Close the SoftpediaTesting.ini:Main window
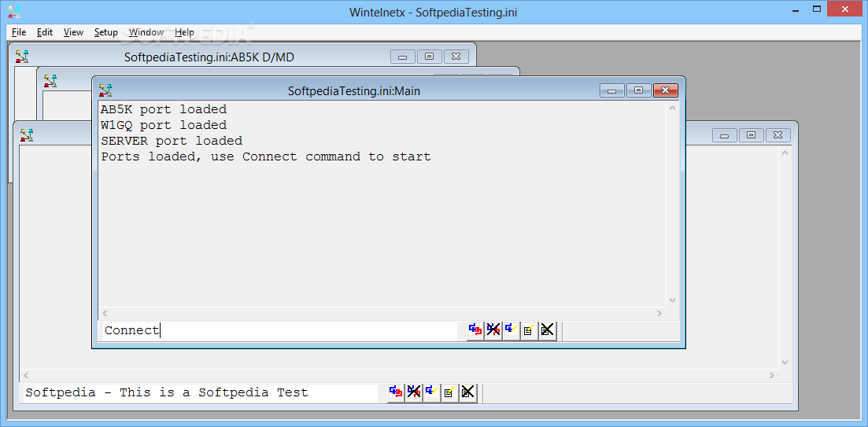 pyautogui.click(x=666, y=90)
